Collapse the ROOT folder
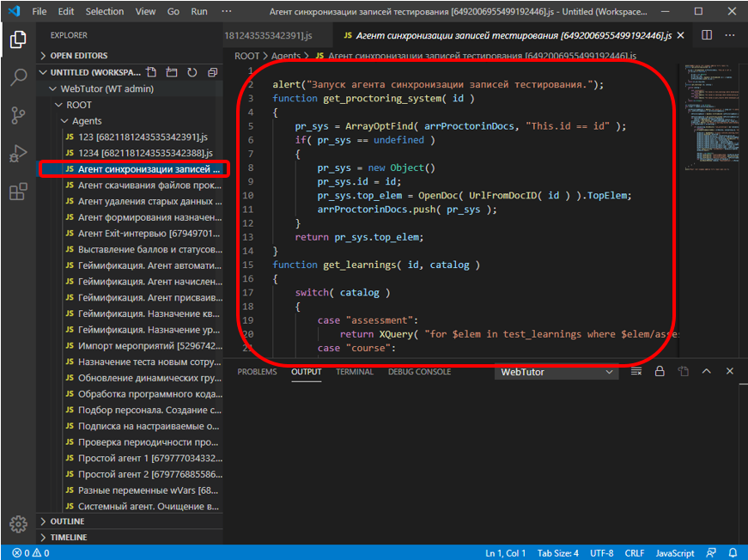 click(x=130, y=105)
